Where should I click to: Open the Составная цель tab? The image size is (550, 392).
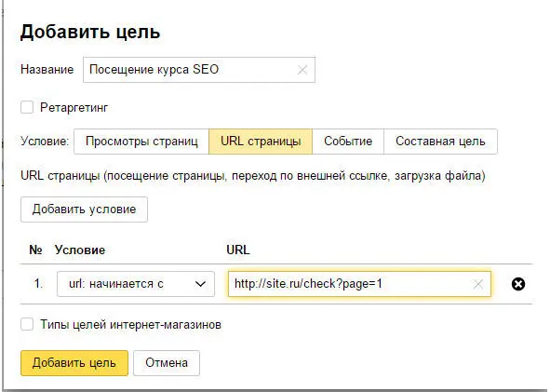click(440, 142)
